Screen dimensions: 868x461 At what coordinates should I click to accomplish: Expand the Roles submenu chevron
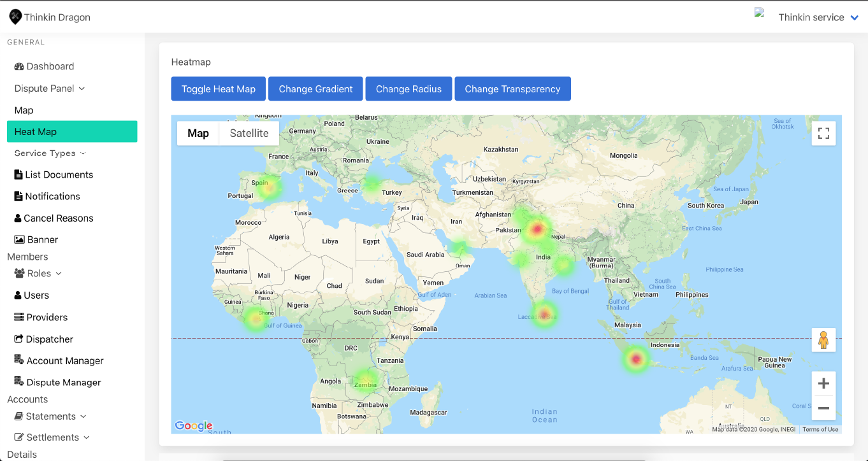(59, 273)
